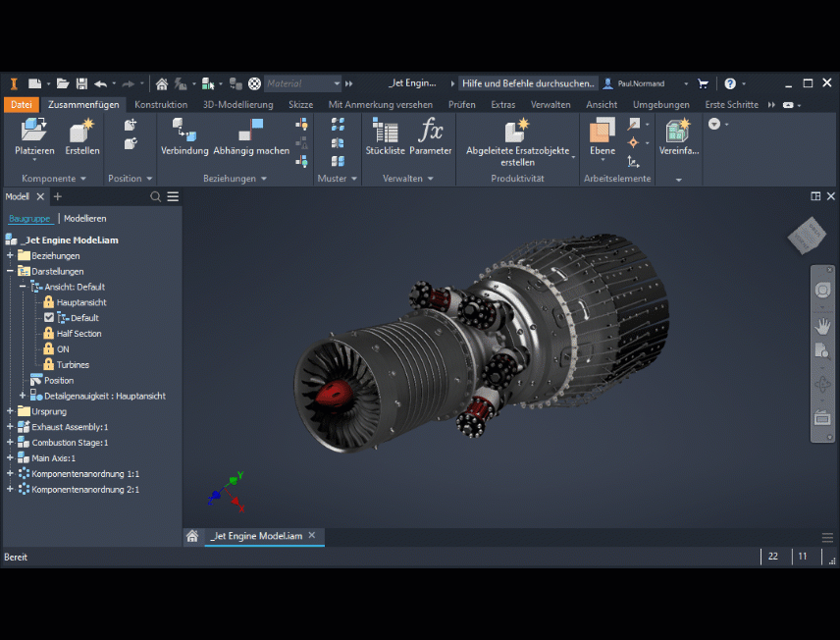Click the search icon in Model browser
Screen dimensions: 840x640
tap(155, 196)
